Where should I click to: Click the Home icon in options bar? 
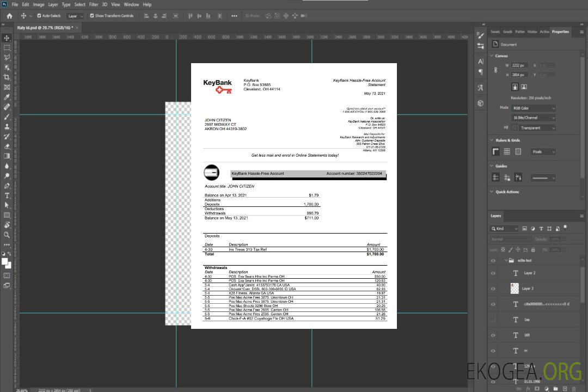coord(9,16)
